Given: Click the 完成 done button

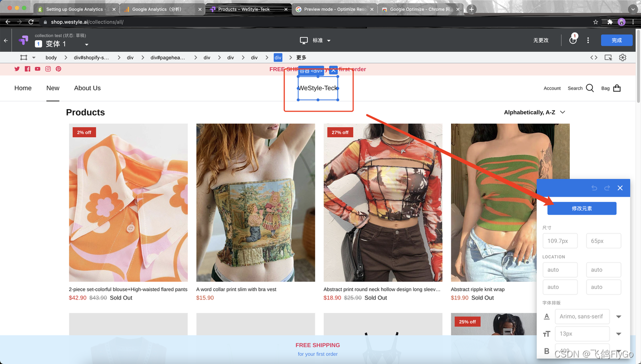Looking at the screenshot, I should (616, 41).
